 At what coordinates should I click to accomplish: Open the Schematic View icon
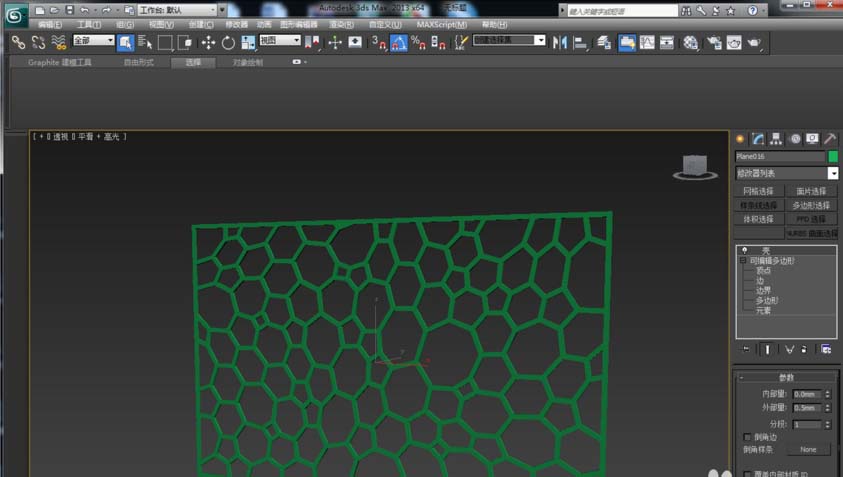(667, 42)
